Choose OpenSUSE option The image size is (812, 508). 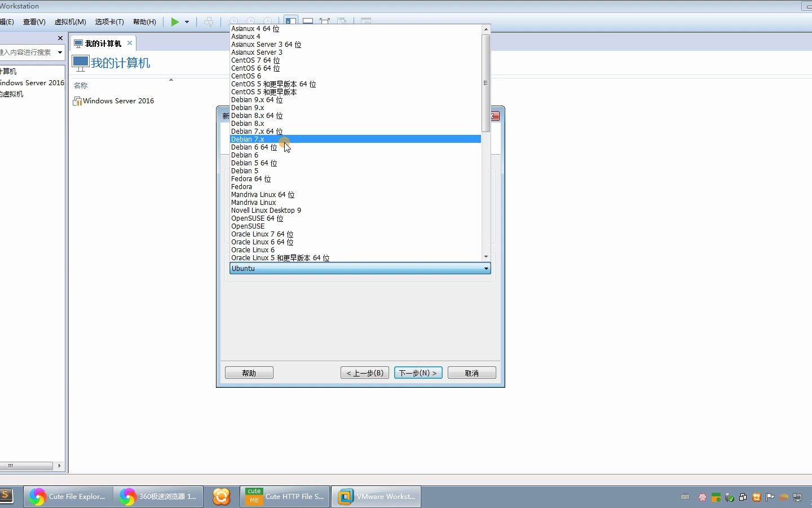[355, 226]
